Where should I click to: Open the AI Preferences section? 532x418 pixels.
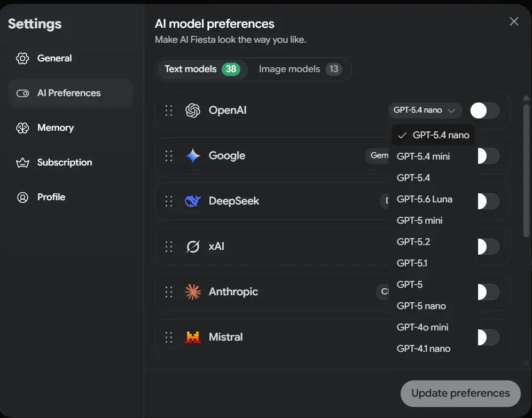tap(70, 93)
